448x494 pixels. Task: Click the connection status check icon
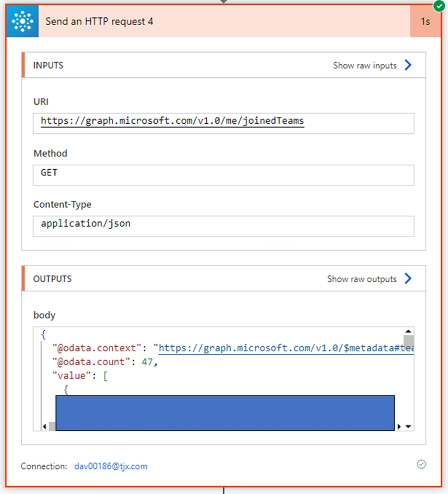click(x=421, y=464)
